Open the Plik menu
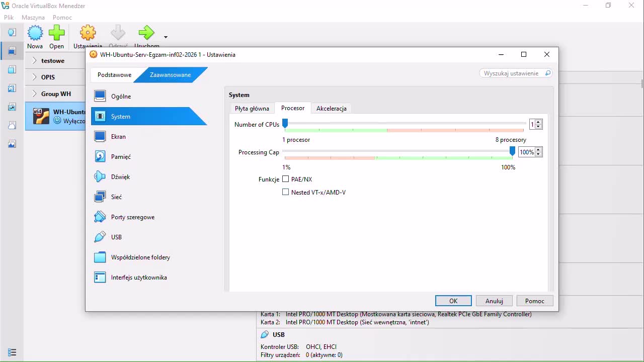Screen dimensions: 644x362 coord(9,17)
